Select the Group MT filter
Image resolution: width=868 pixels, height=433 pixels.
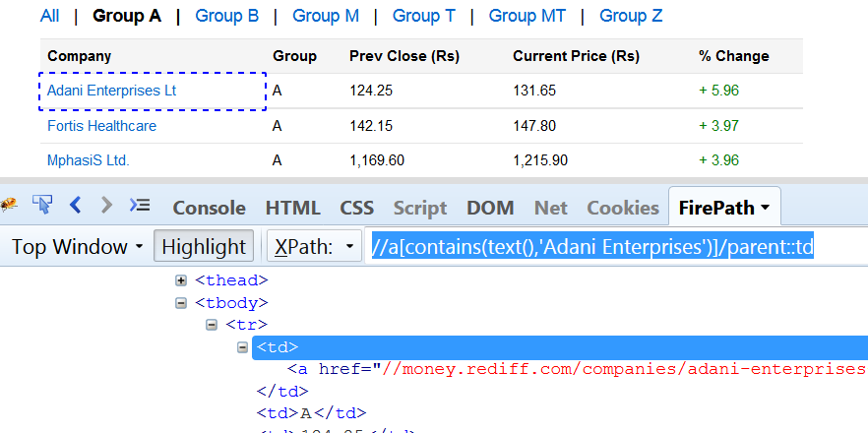pyautogui.click(x=527, y=16)
